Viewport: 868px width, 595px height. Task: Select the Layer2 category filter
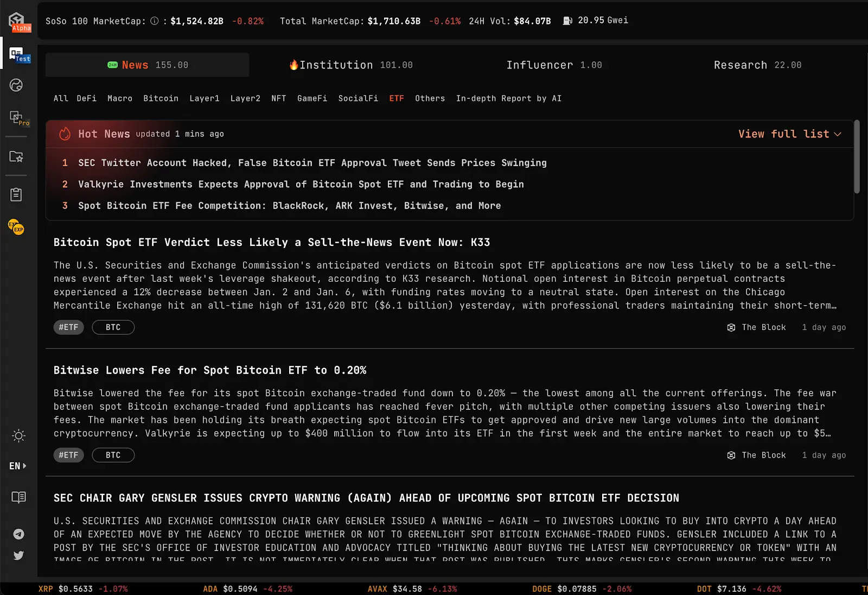click(245, 98)
